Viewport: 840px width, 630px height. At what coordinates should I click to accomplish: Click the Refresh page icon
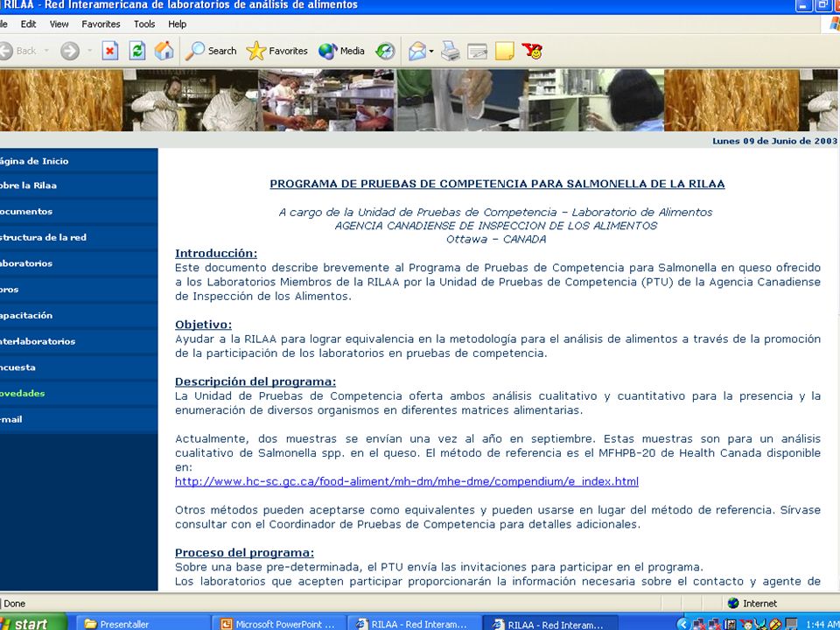pyautogui.click(x=137, y=51)
